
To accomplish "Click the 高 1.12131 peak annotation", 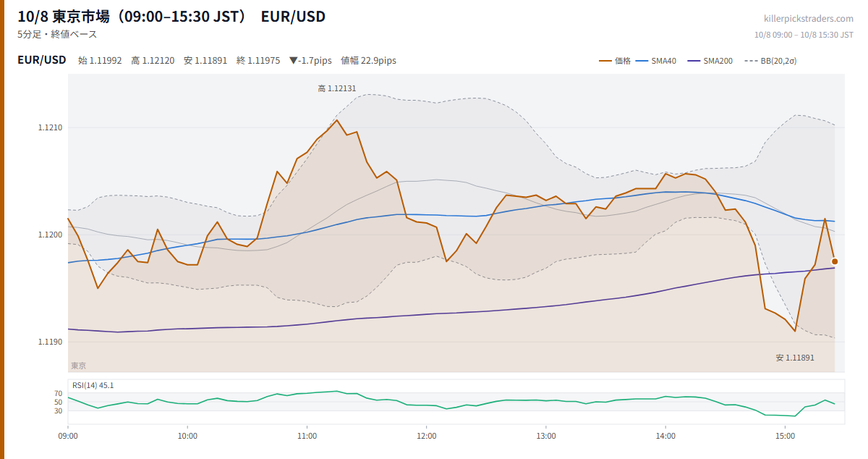I will click(x=337, y=88).
